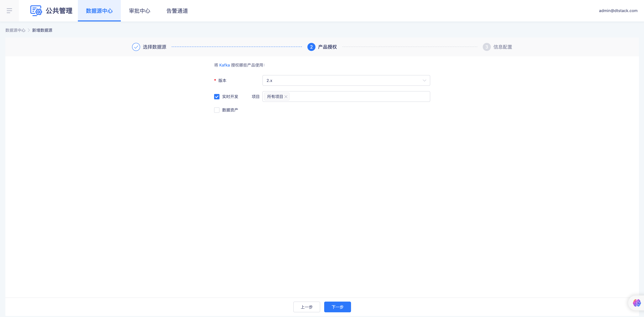
Task: Click the 产品授权 step label
Action: coord(328,47)
